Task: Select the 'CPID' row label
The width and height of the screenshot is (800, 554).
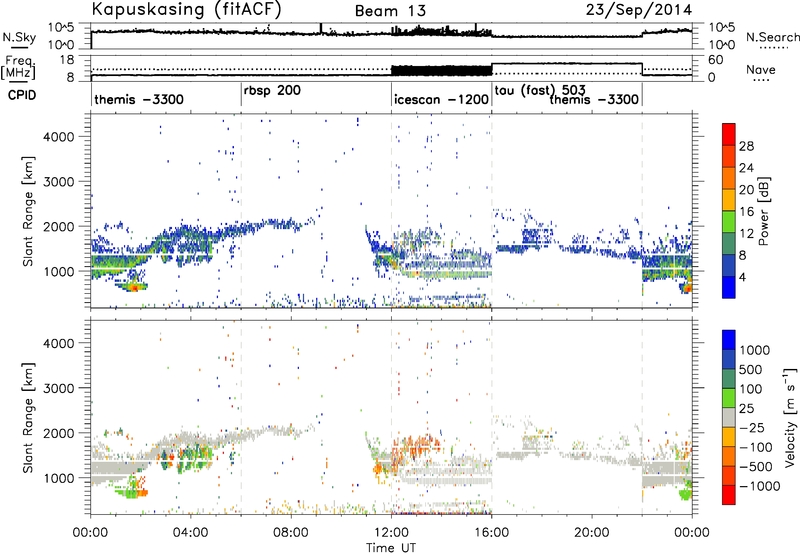Action: point(22,95)
